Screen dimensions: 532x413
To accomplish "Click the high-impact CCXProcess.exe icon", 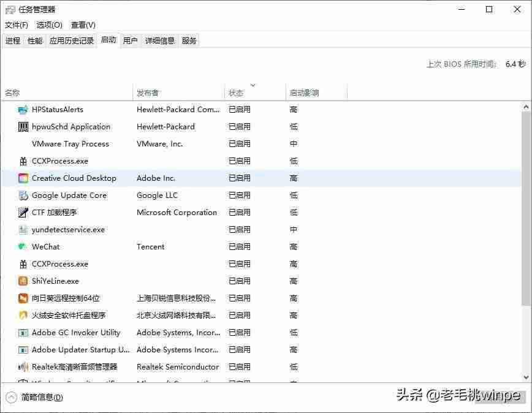I will tap(23, 264).
